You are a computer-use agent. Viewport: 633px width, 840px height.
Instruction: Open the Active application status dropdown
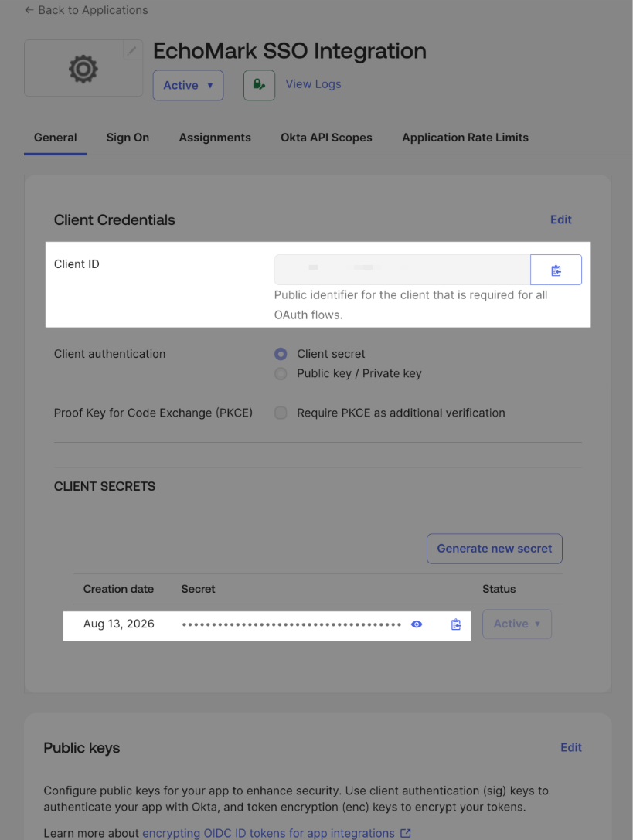click(x=188, y=85)
